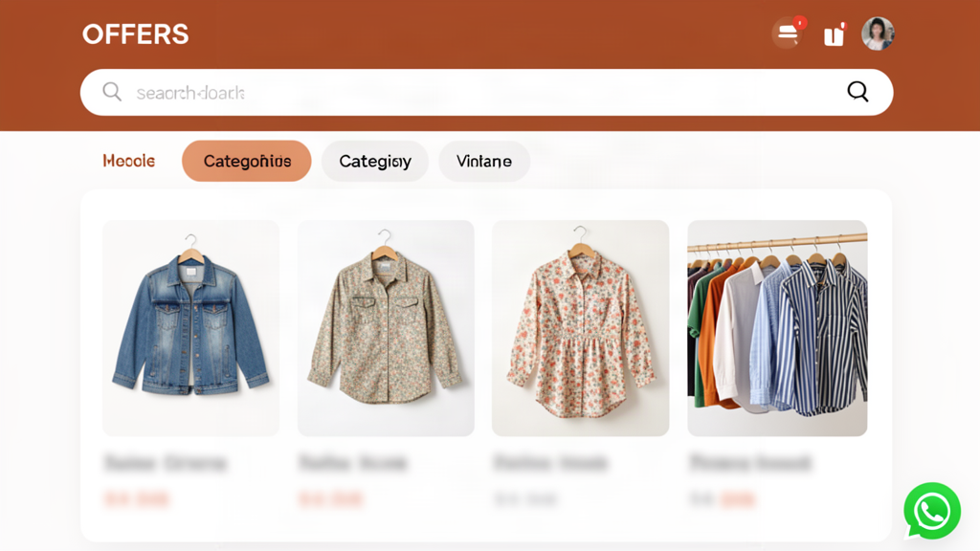Open WhatsApp chat floating button
This screenshot has height=551, width=980.
coord(931,511)
